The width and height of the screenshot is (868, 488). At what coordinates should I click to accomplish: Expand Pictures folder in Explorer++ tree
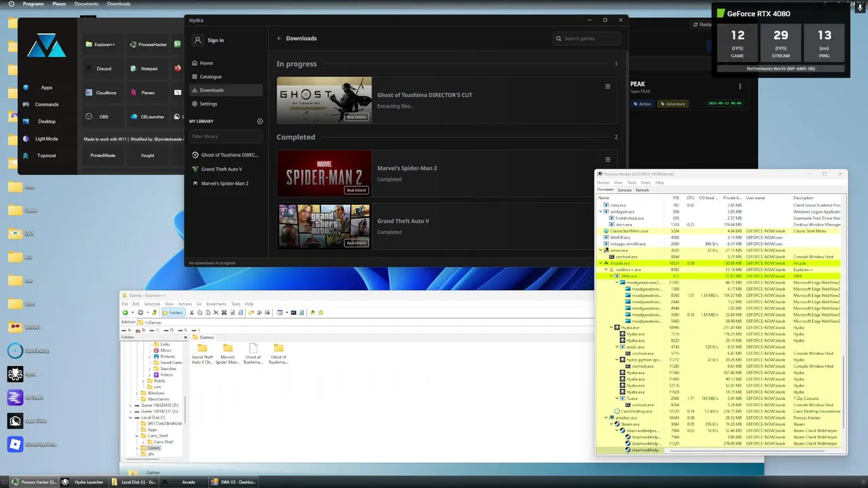[151, 357]
